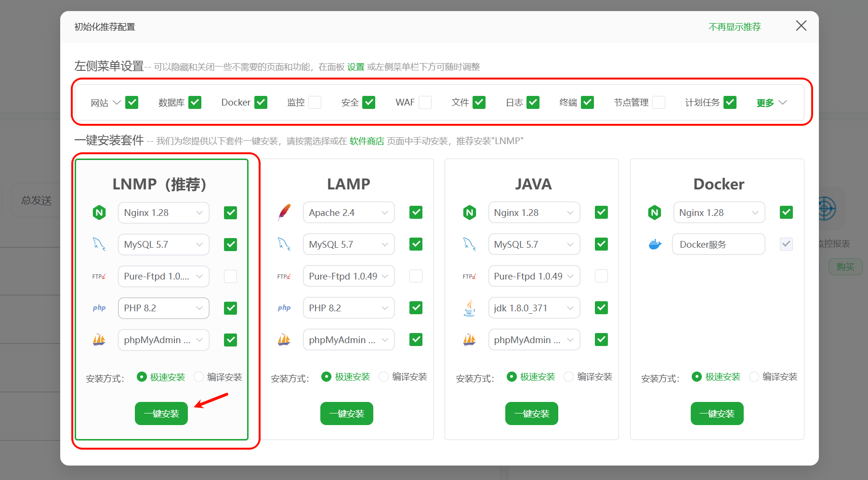Check Pure-Ftpd checkbox in LNMP panel

click(x=230, y=276)
